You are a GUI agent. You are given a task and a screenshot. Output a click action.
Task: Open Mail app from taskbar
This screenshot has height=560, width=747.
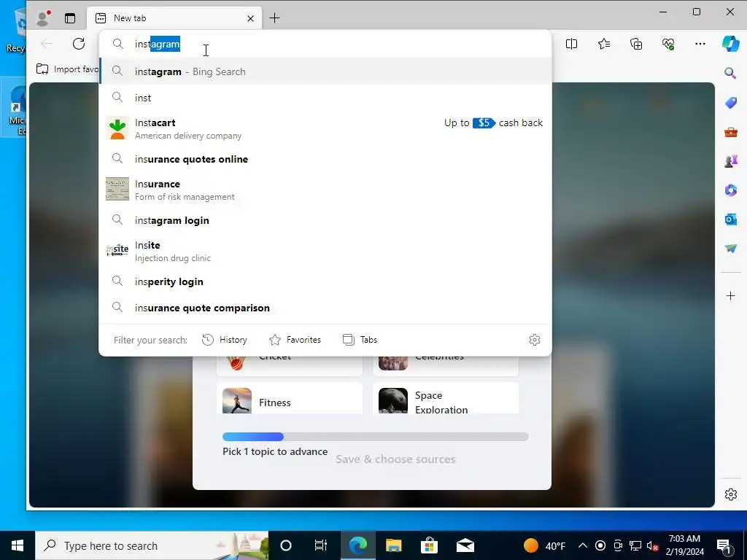pos(465,545)
